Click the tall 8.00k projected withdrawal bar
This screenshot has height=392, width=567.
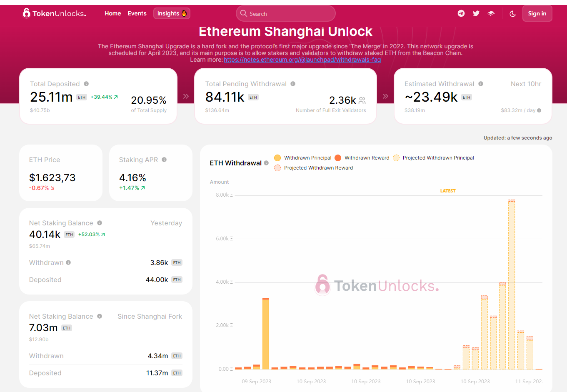click(x=512, y=285)
